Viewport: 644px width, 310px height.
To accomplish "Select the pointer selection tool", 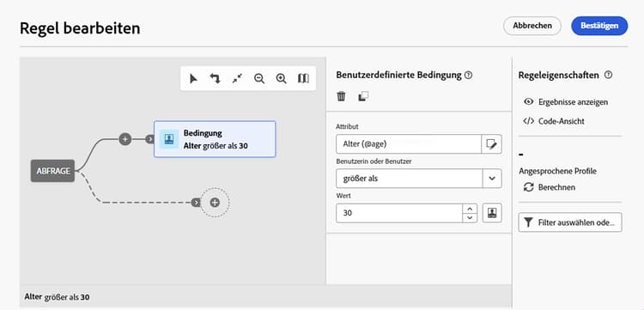I will [x=193, y=78].
